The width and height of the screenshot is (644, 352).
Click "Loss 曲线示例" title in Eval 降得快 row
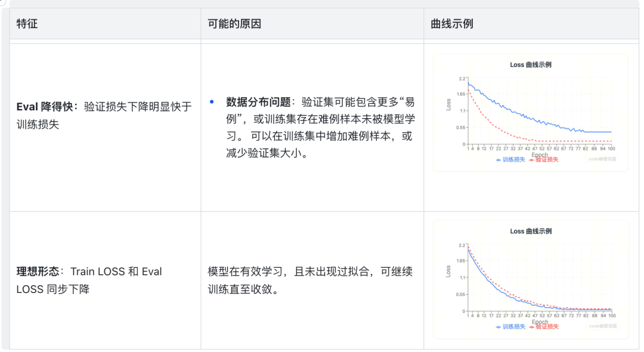[531, 65]
